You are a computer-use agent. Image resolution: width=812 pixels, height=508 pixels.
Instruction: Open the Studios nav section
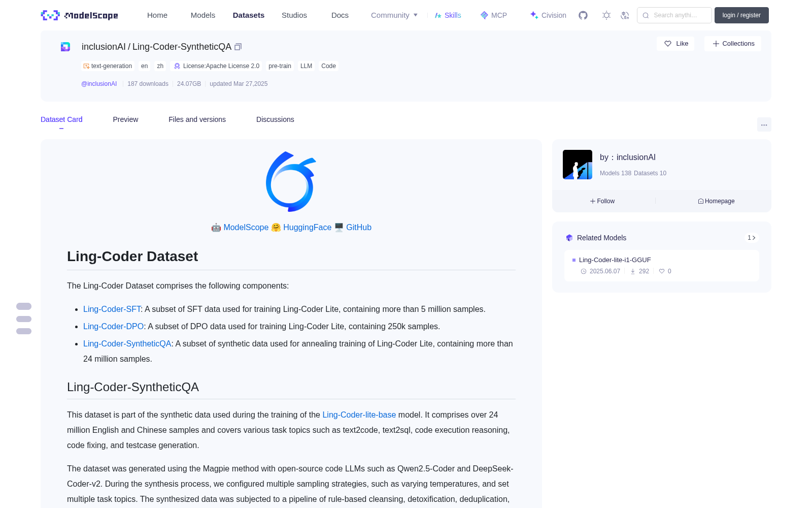(x=294, y=15)
